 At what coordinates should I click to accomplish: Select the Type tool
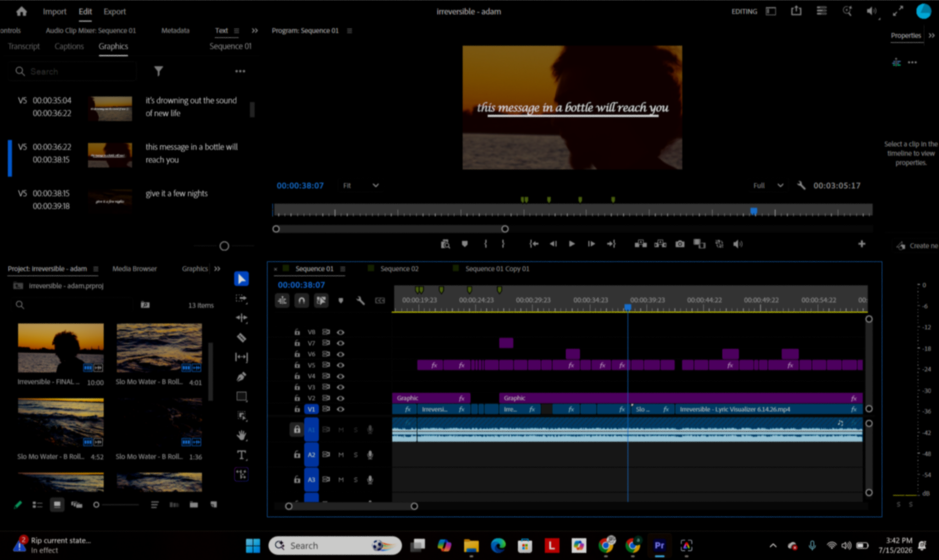(242, 455)
